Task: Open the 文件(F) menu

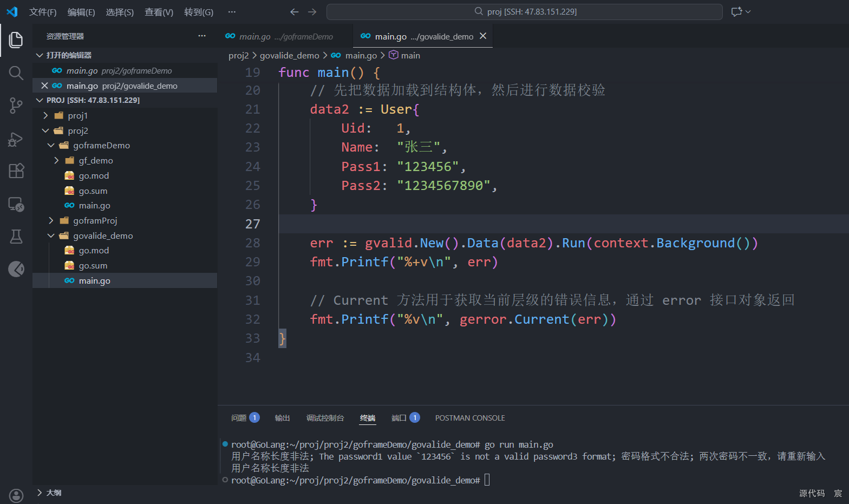Action: point(43,12)
